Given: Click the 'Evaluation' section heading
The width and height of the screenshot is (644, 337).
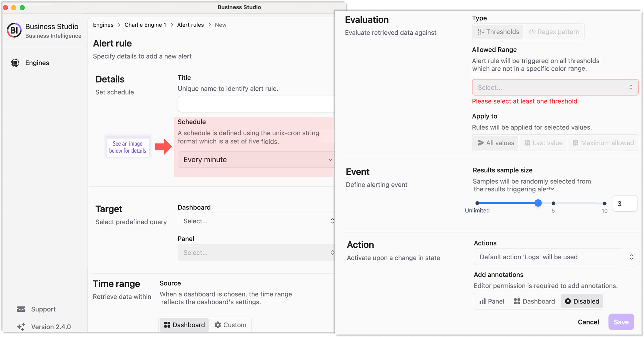Looking at the screenshot, I should coord(367,20).
